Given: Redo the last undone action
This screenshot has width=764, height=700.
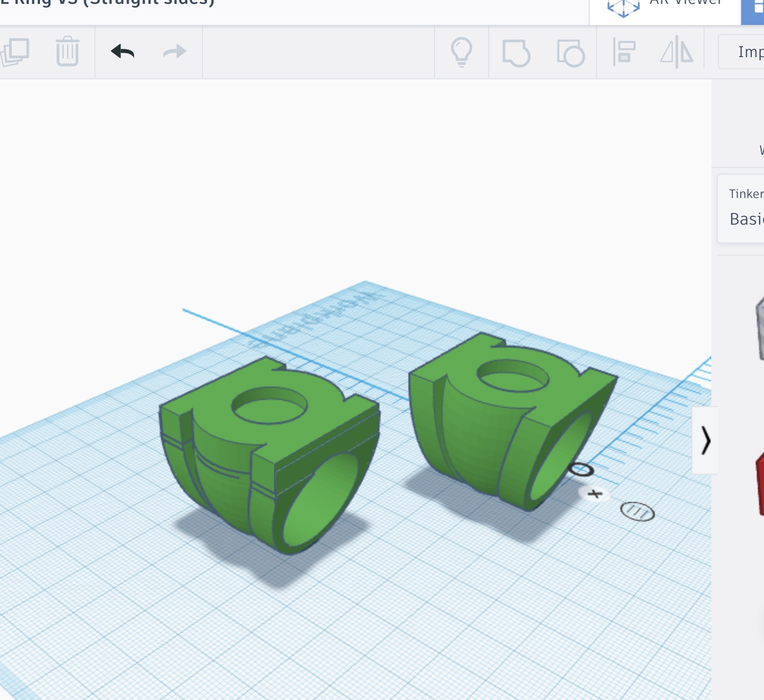Looking at the screenshot, I should click(175, 52).
